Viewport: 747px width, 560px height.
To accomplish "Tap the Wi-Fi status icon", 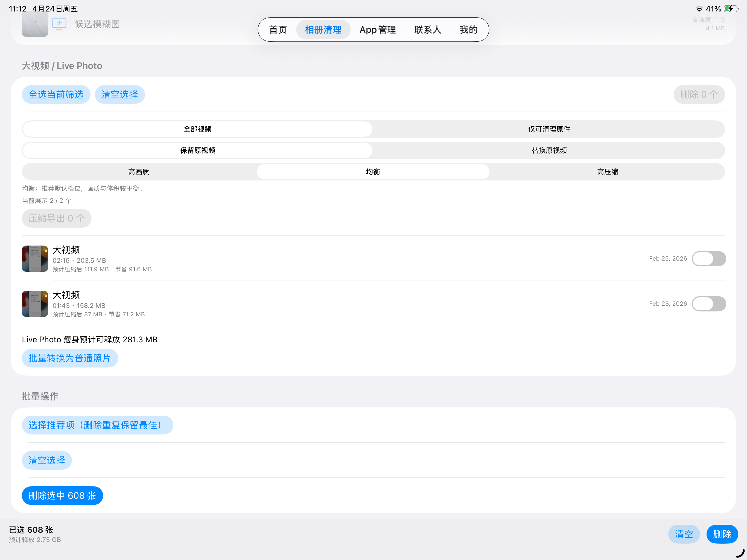I will point(699,9).
